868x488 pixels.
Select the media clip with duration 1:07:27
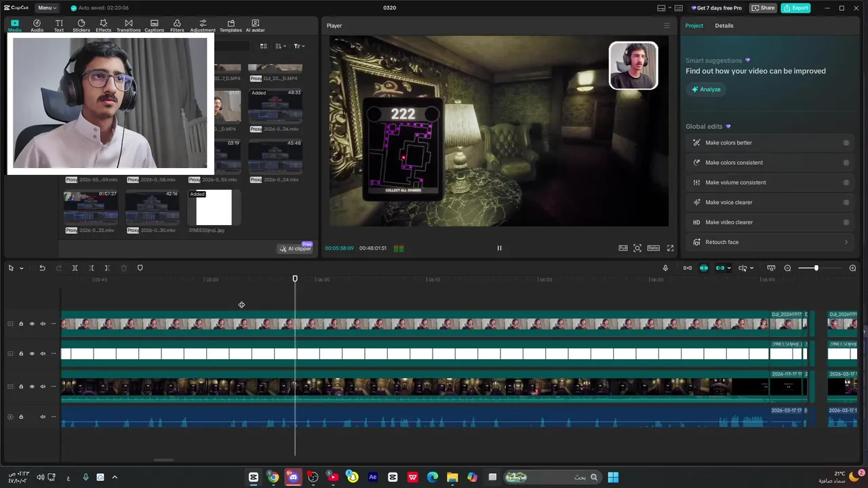click(x=91, y=207)
